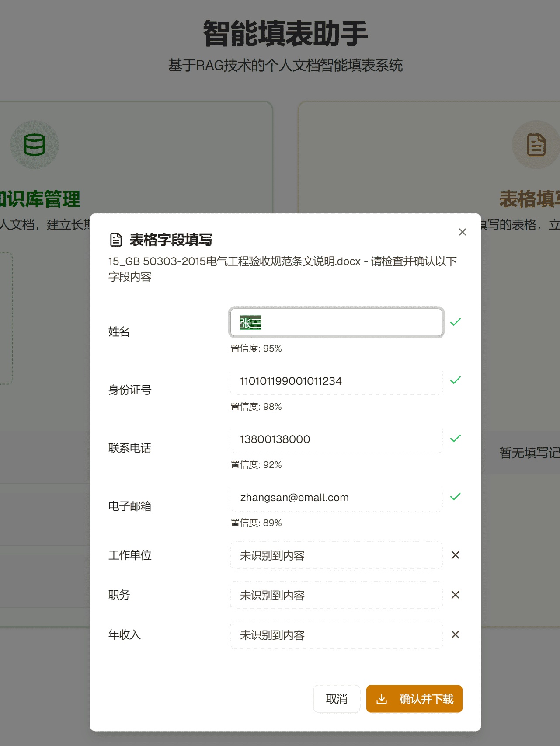The height and width of the screenshot is (746, 560).
Task: Focus the 年收入 input field
Action: point(336,635)
